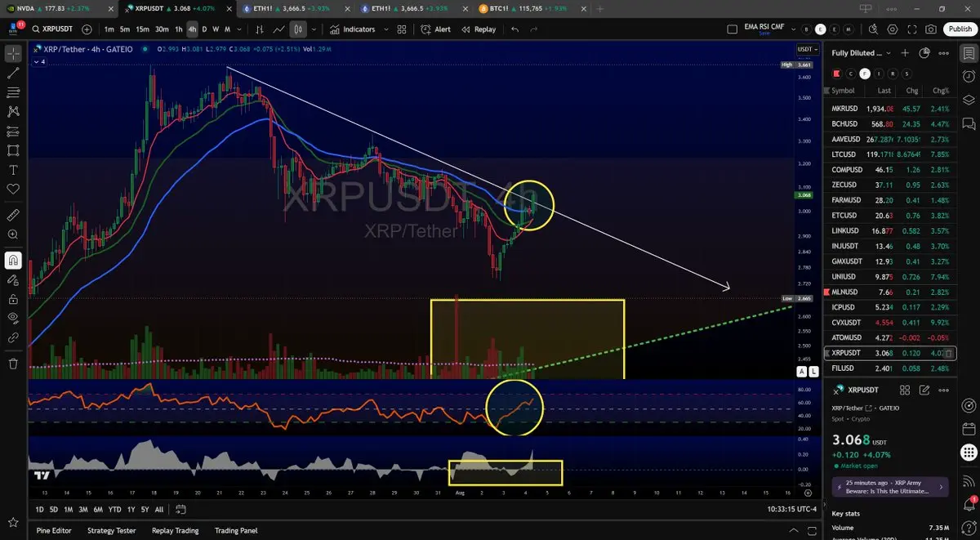
Task: Switch to the 1m timeframe
Action: point(109,29)
